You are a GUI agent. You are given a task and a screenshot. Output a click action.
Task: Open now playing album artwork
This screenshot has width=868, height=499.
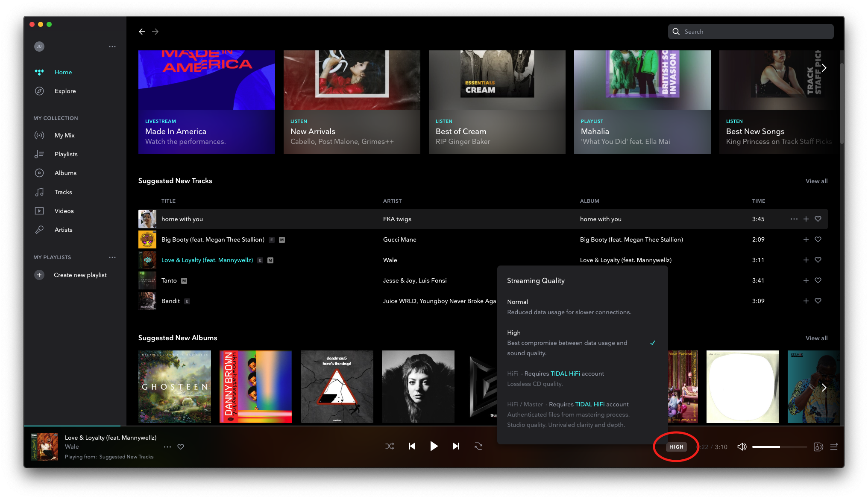(44, 447)
